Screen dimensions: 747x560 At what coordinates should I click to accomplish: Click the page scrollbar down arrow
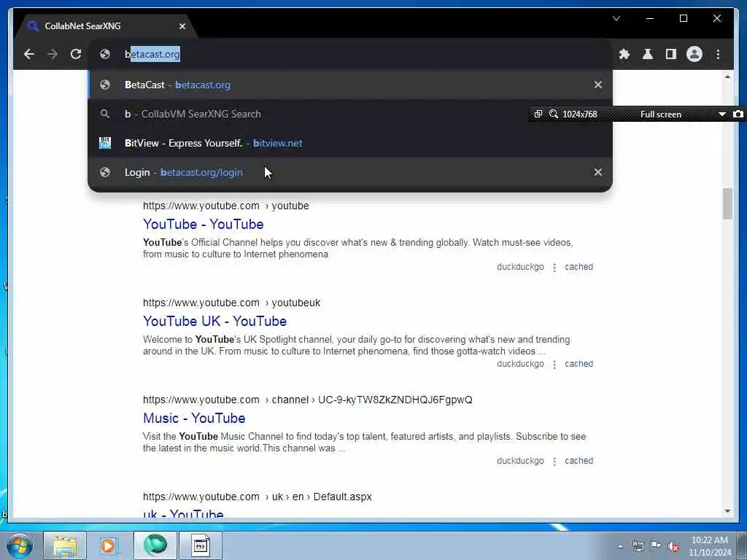pyautogui.click(x=727, y=511)
